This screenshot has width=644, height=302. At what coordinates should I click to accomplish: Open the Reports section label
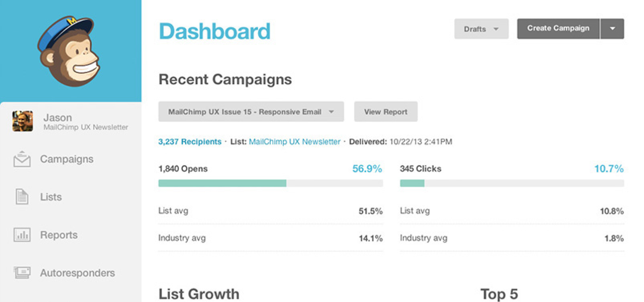click(59, 235)
